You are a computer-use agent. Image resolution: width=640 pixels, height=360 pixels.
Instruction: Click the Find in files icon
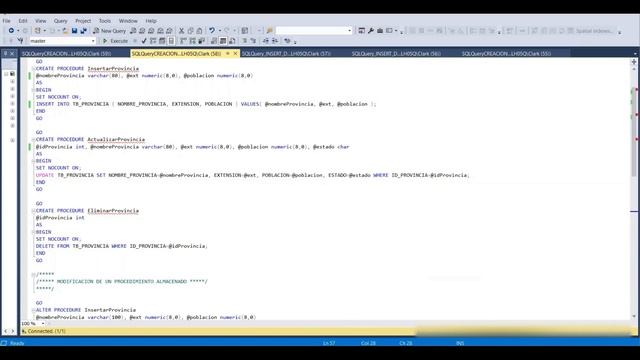pyautogui.click(x=270, y=31)
